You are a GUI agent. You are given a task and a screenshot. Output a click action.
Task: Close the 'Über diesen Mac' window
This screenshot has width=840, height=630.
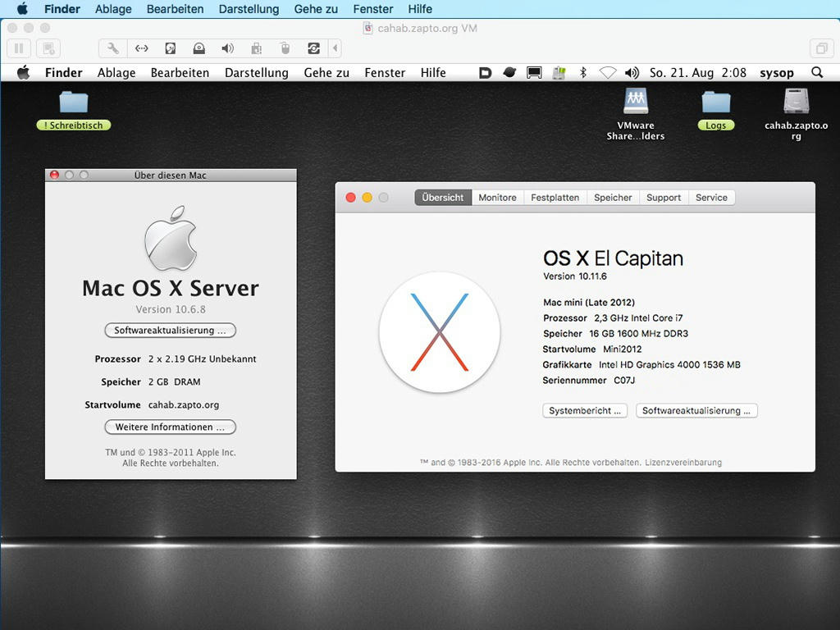point(54,175)
